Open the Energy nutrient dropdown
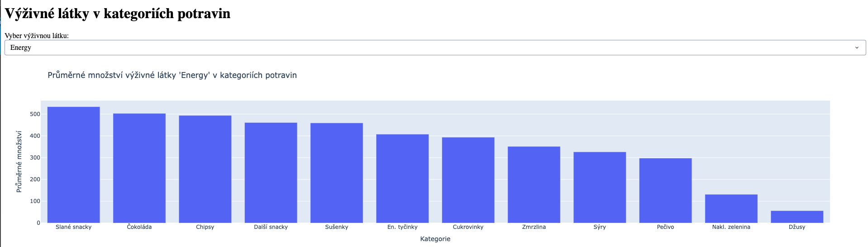The height and width of the screenshot is (247, 868). (434, 48)
